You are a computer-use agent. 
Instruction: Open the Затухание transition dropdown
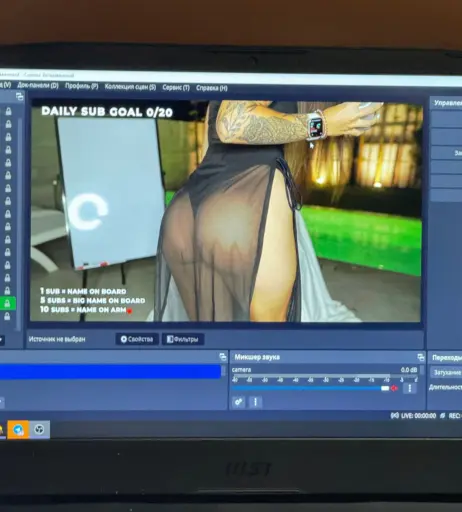pos(446,372)
